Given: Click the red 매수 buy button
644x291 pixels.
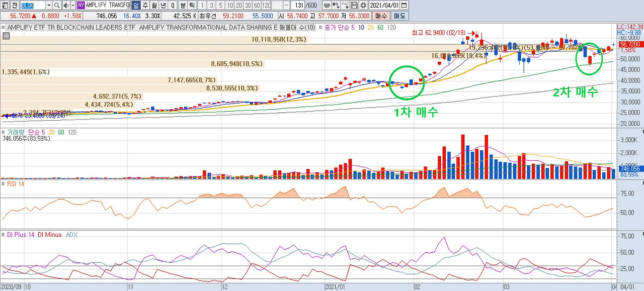Looking at the screenshot, I should [x=381, y=16].
